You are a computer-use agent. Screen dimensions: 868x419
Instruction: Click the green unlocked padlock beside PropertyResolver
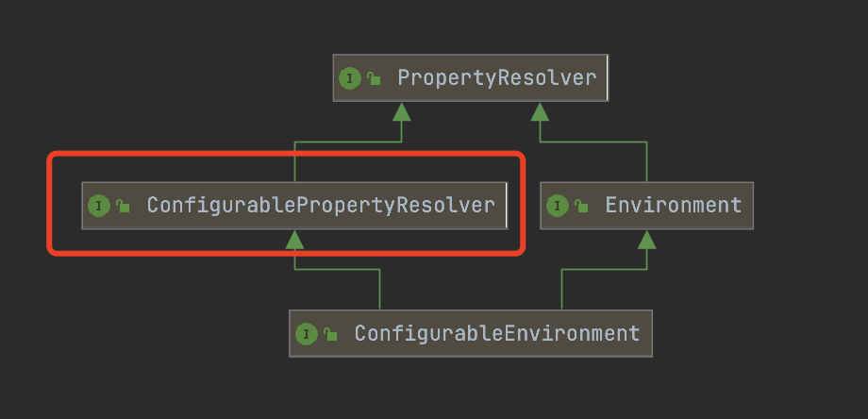coord(374,78)
